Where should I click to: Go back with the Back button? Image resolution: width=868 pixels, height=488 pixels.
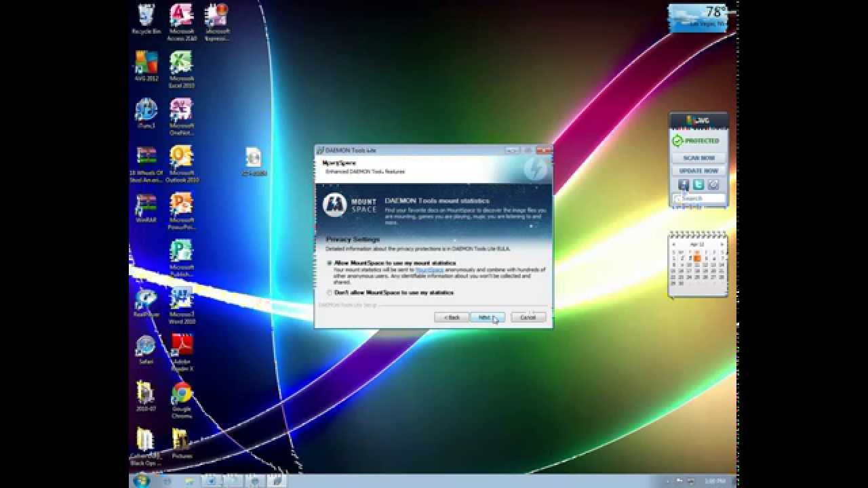(x=452, y=317)
